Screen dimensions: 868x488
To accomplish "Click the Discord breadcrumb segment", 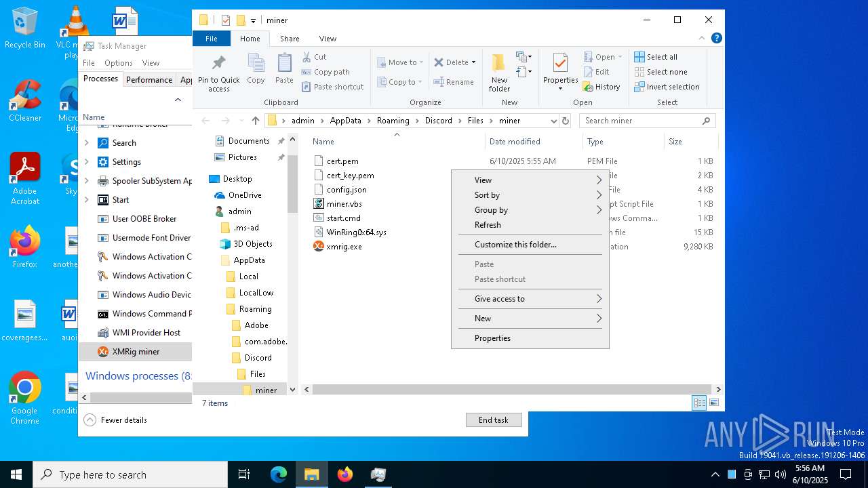I will [x=439, y=121].
